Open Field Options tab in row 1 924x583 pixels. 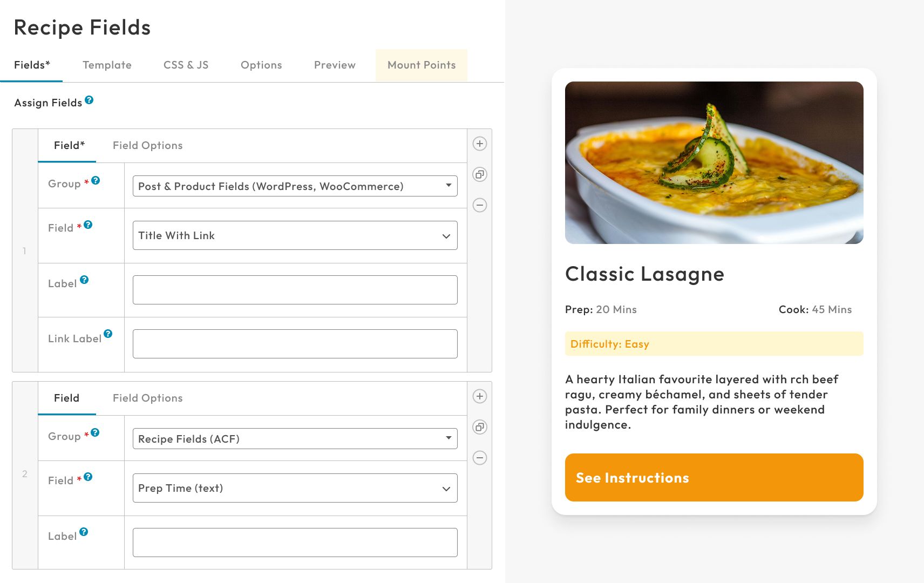coord(147,146)
